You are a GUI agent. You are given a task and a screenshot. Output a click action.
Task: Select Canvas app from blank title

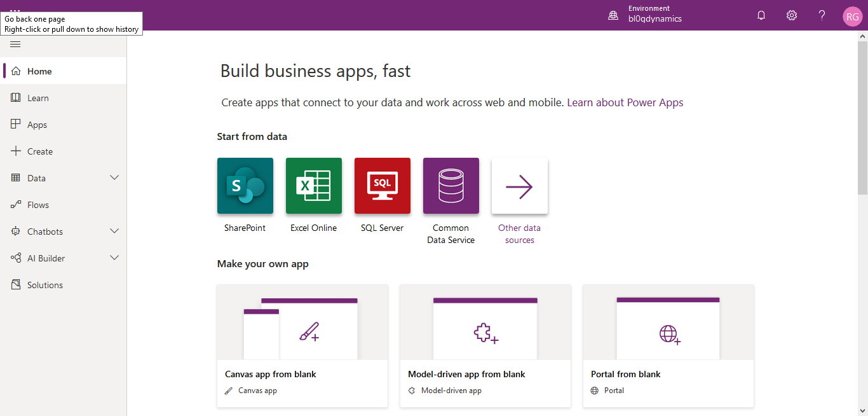271,374
